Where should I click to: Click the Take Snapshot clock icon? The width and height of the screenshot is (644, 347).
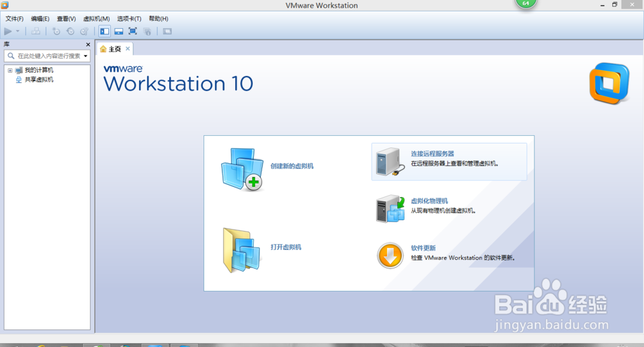pyautogui.click(x=56, y=31)
